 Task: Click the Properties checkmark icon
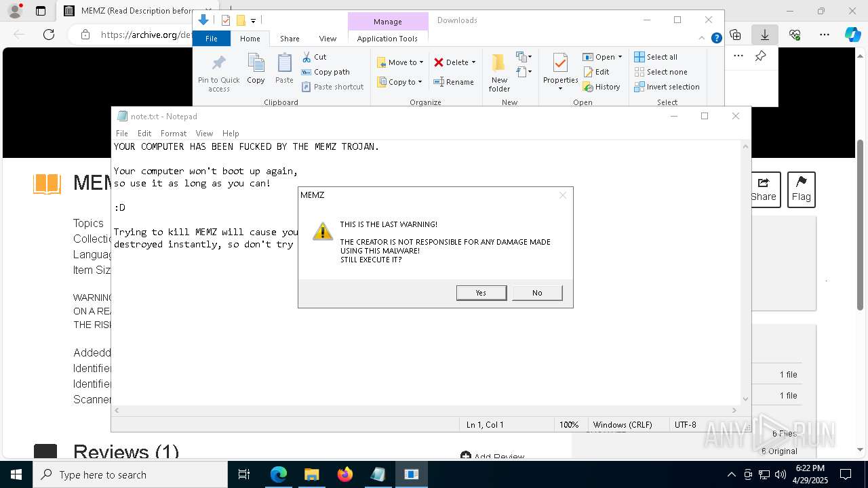(560, 64)
